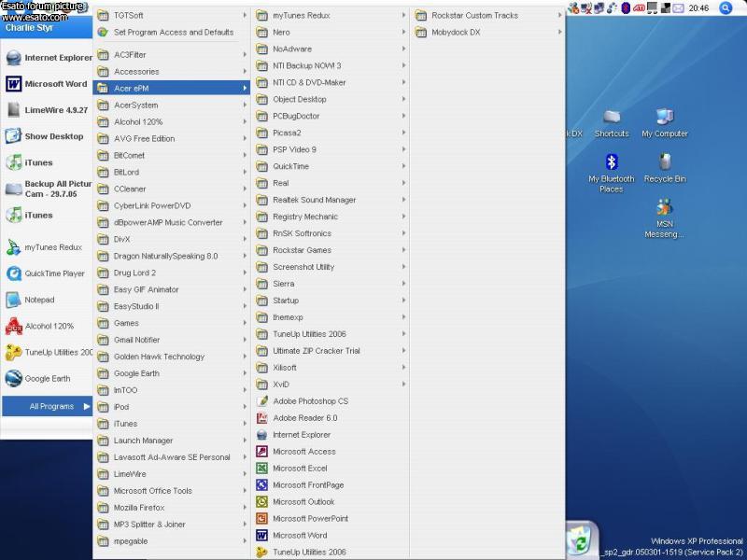Open Backup All Pictures Cam 29.7.05 entry
The height and width of the screenshot is (560, 747).
(48, 189)
